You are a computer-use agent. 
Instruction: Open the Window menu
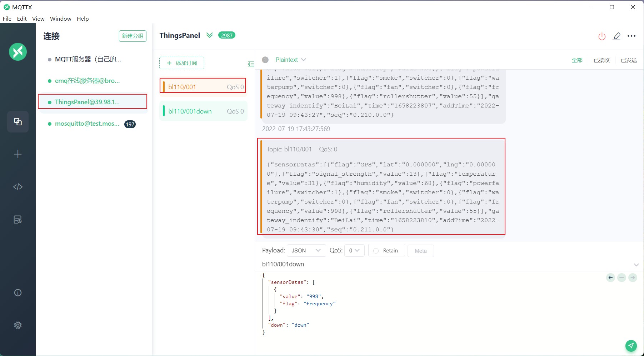tap(60, 19)
